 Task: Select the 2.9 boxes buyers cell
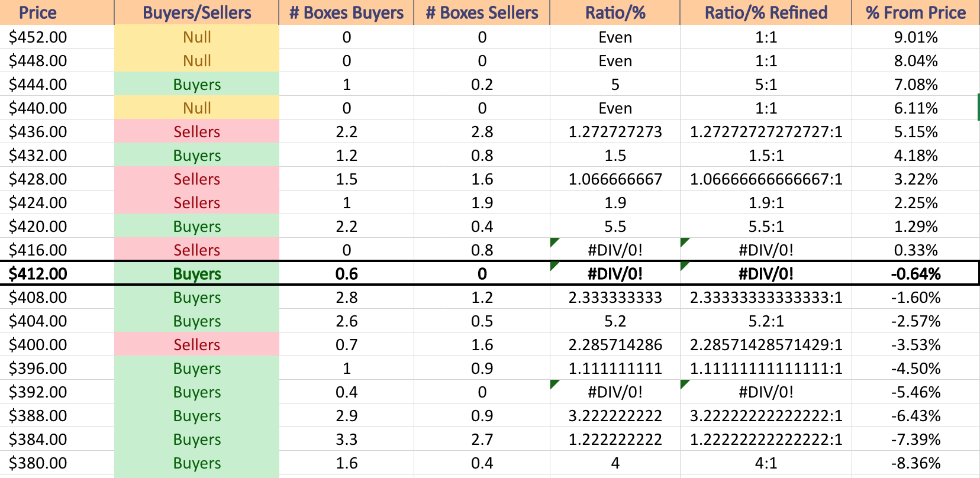point(346,415)
